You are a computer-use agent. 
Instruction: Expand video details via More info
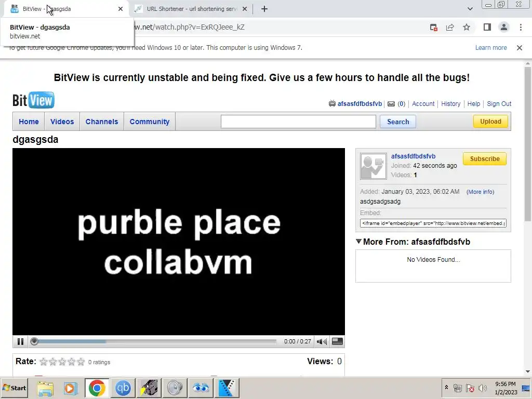[480, 192]
